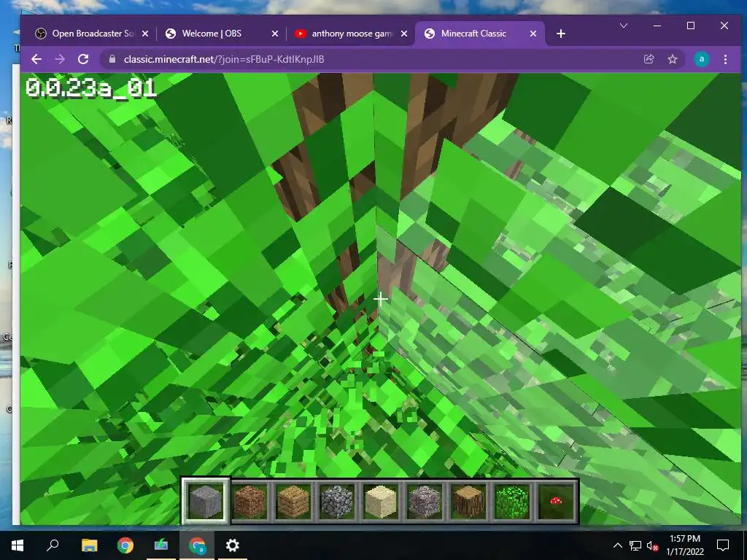Click the crosshair at game center
This screenshot has width=747, height=560.
point(380,299)
